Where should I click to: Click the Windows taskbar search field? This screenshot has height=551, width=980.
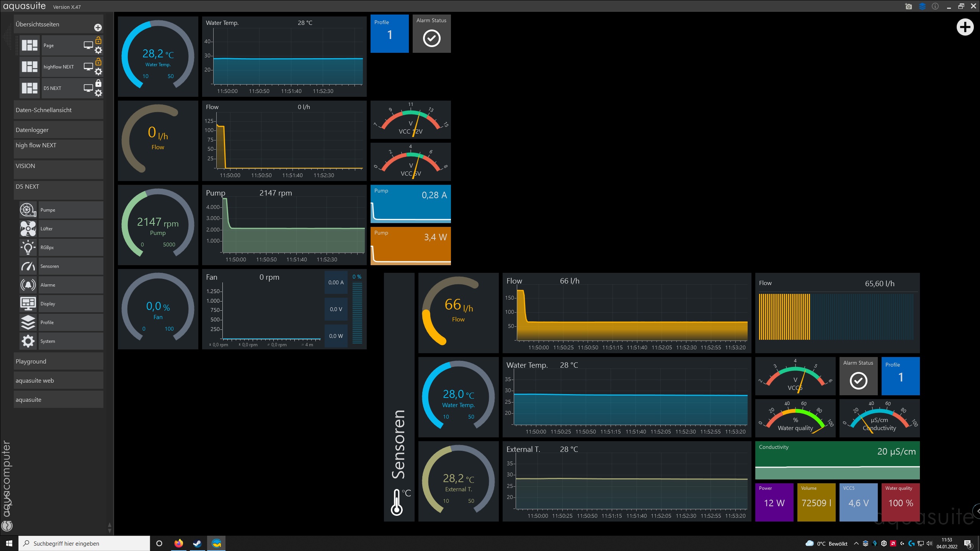(84, 543)
